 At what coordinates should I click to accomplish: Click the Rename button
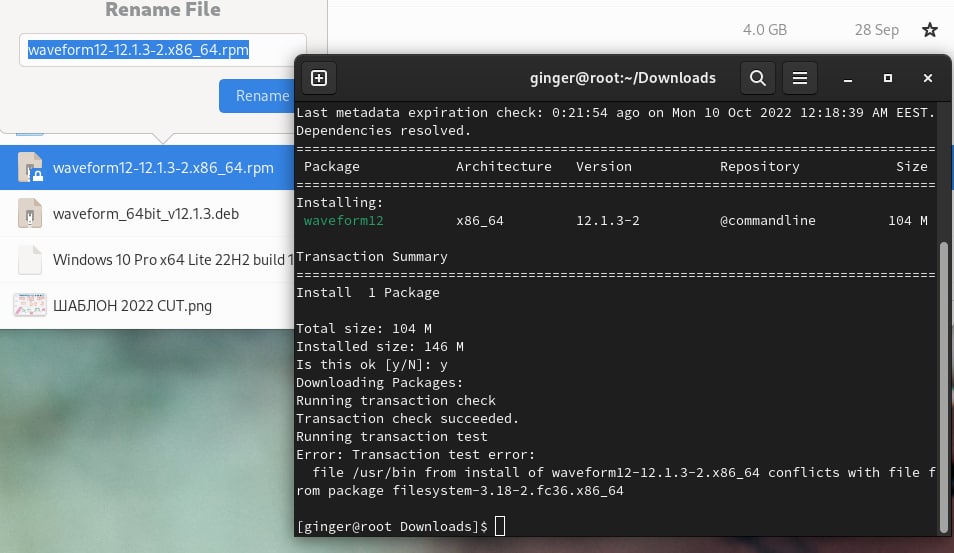257,96
